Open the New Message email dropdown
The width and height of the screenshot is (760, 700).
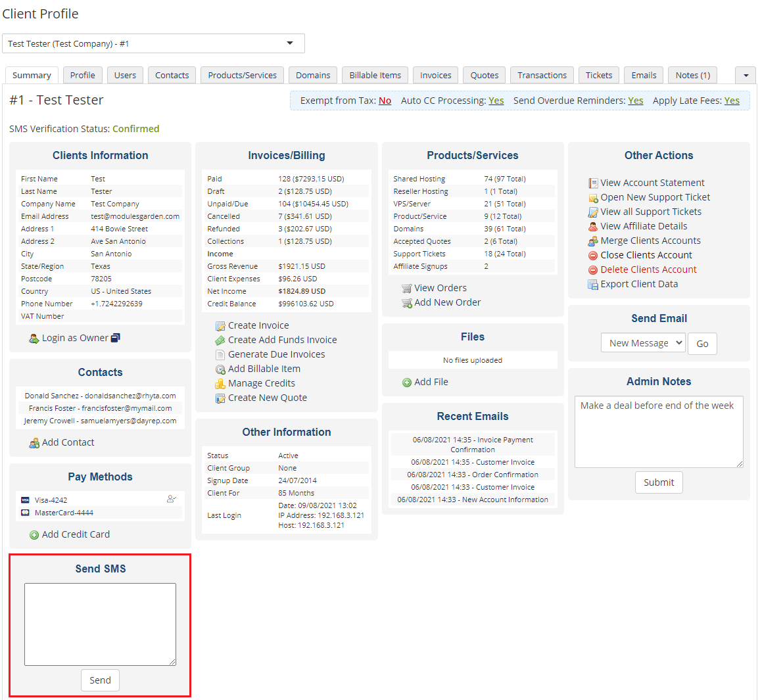click(x=643, y=343)
